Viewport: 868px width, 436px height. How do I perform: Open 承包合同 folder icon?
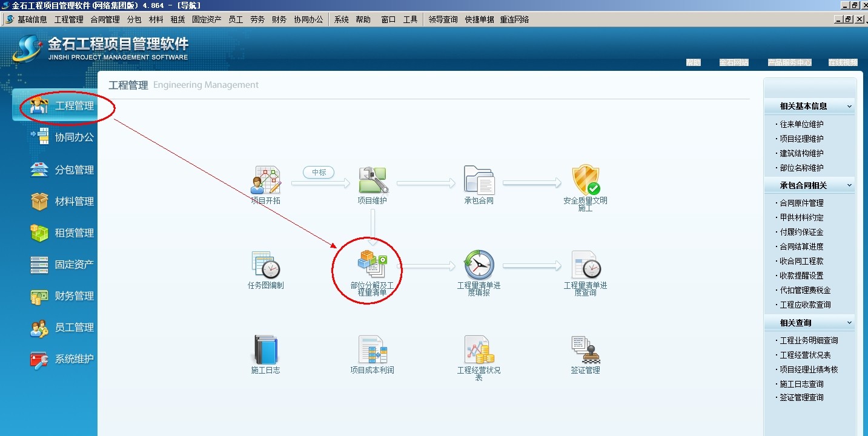point(479,180)
